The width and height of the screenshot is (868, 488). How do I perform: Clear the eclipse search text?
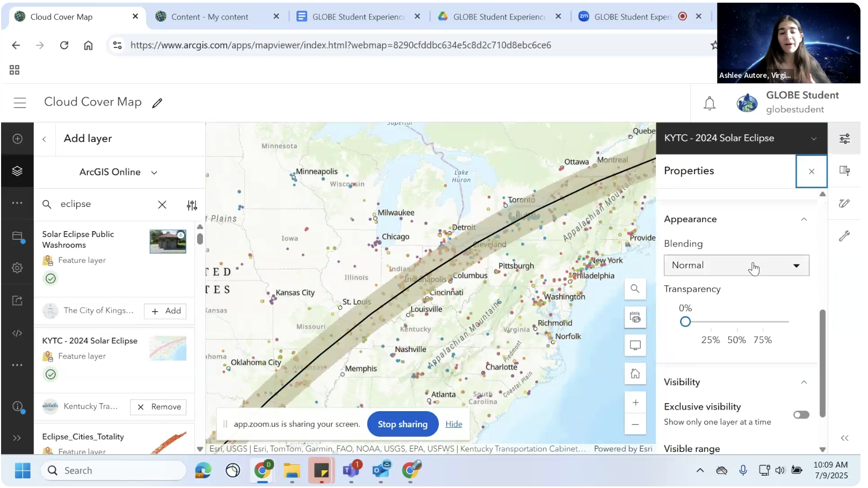pos(162,205)
